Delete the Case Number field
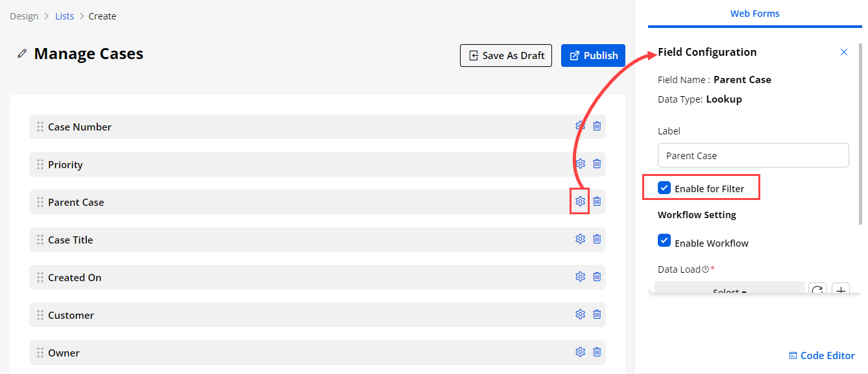Viewport: 868px width, 374px height. click(x=597, y=126)
